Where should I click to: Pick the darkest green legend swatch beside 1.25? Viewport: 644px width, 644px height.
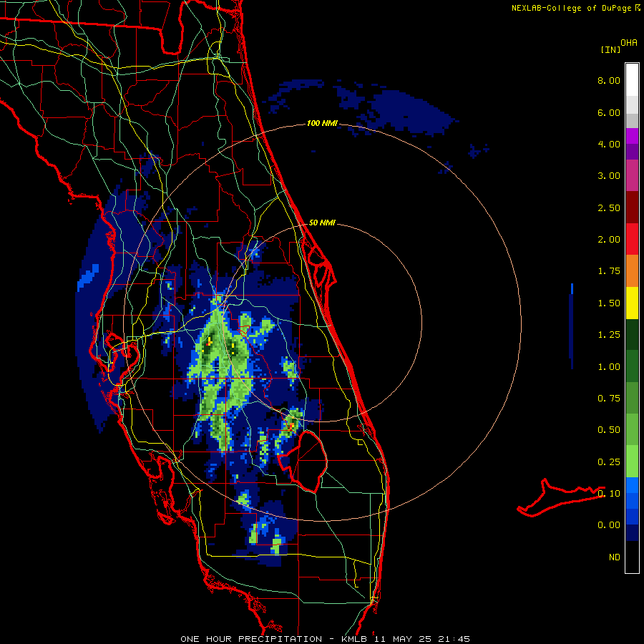(632, 335)
